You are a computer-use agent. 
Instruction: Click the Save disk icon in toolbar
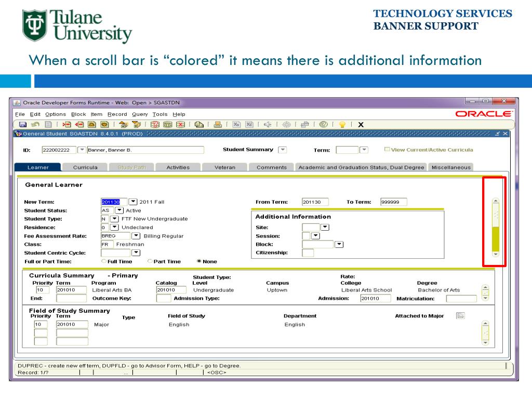click(22, 125)
